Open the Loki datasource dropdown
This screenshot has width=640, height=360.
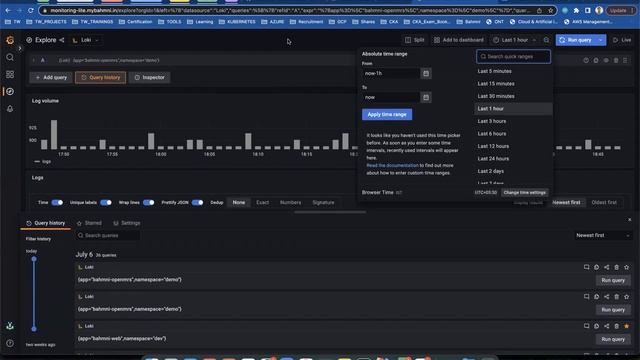click(86, 40)
